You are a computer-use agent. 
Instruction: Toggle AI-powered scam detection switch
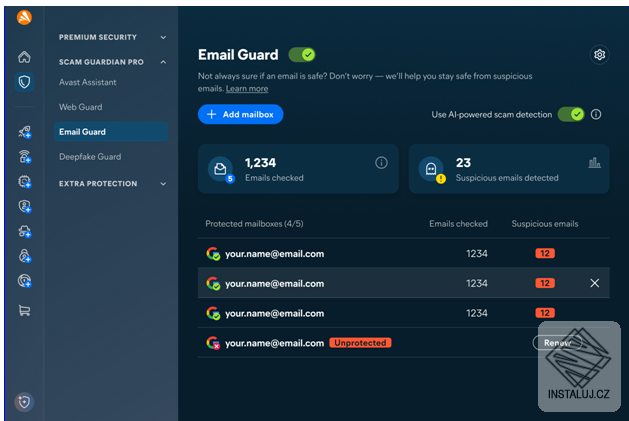571,114
